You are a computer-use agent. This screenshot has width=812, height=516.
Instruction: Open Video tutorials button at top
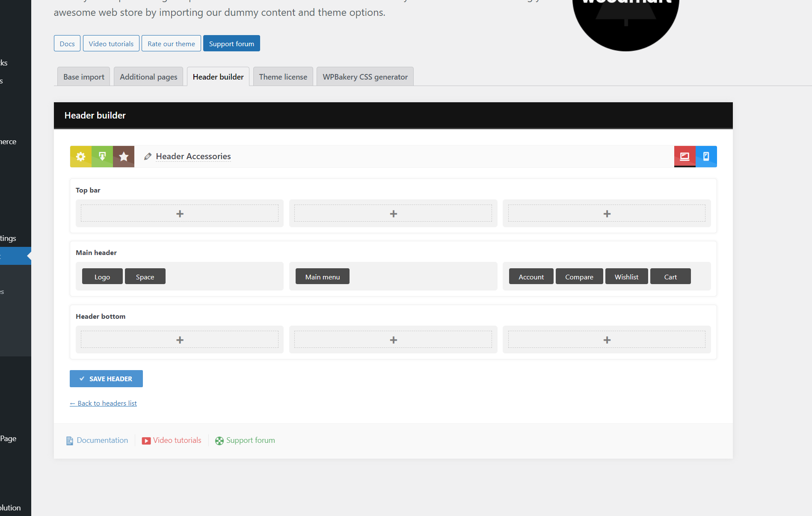pyautogui.click(x=111, y=43)
